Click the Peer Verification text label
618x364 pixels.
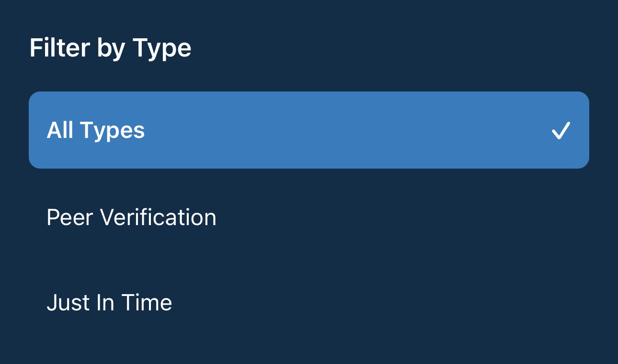tap(131, 217)
